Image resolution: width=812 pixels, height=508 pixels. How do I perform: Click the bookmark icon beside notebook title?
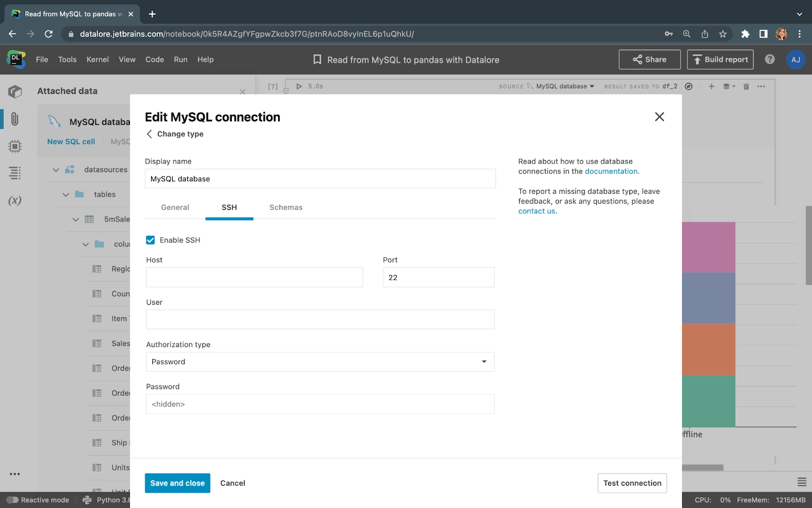(x=317, y=59)
